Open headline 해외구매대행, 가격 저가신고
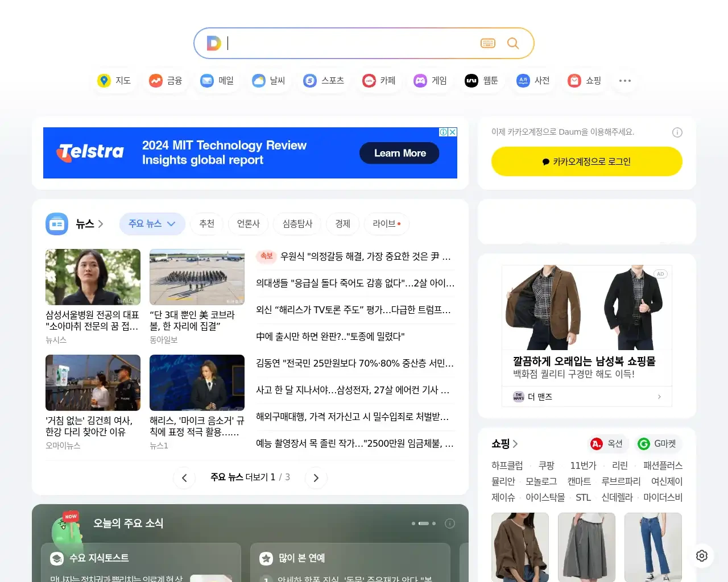 (x=353, y=417)
